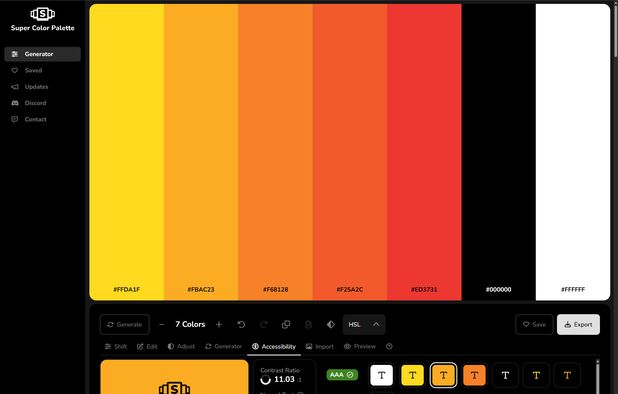Image resolution: width=618 pixels, height=394 pixels.
Task: Click the Generate button
Action: pyautogui.click(x=125, y=325)
